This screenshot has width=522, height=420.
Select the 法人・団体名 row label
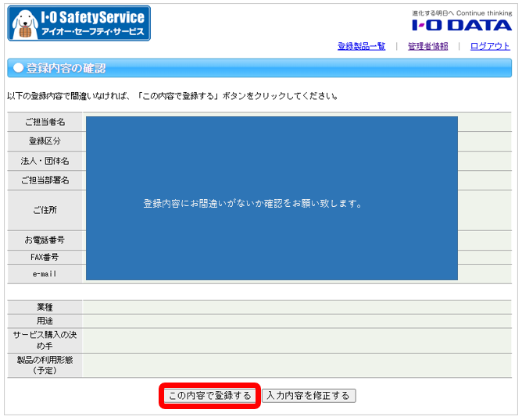click(45, 161)
